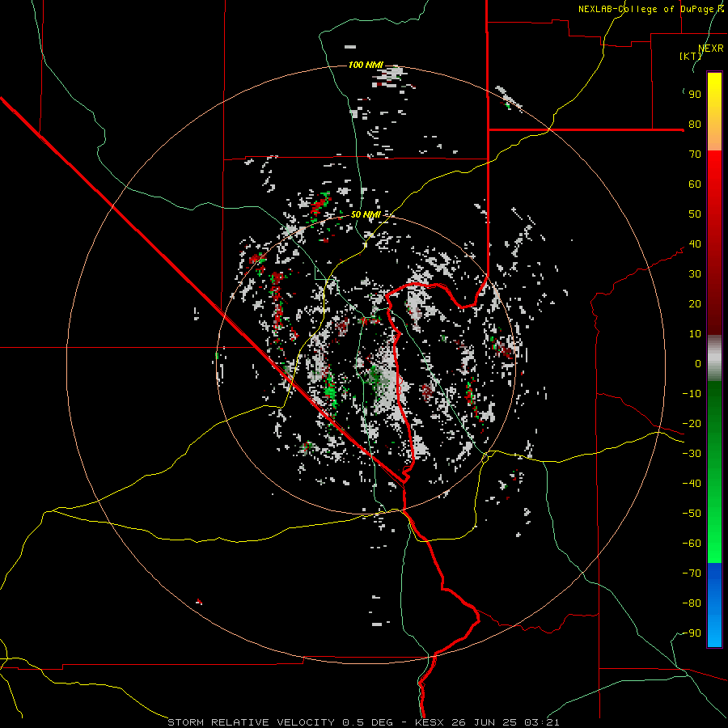Click the NEXR label at top right
Viewport: 728px width, 728px height.
tap(711, 49)
